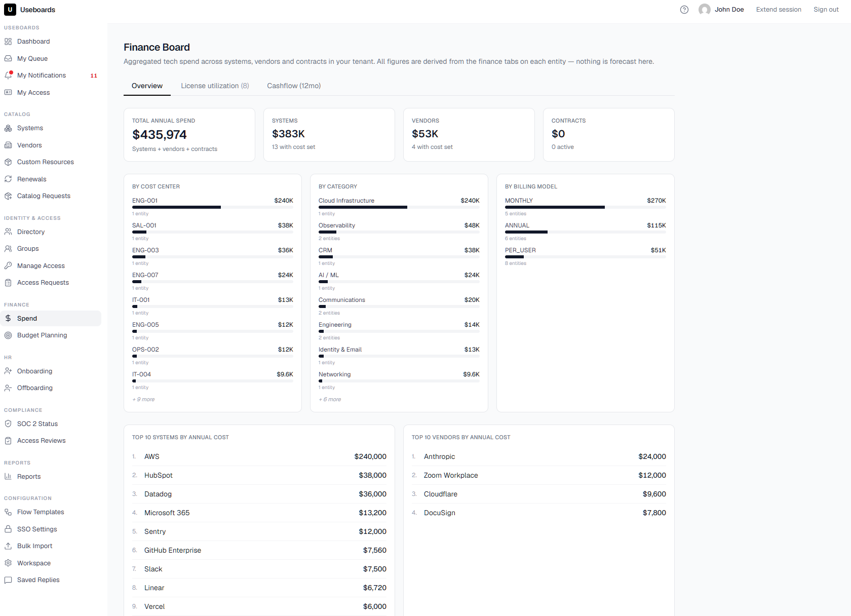Click the My Notifications bell icon
Image resolution: width=851 pixels, height=616 pixels.
(x=8, y=75)
